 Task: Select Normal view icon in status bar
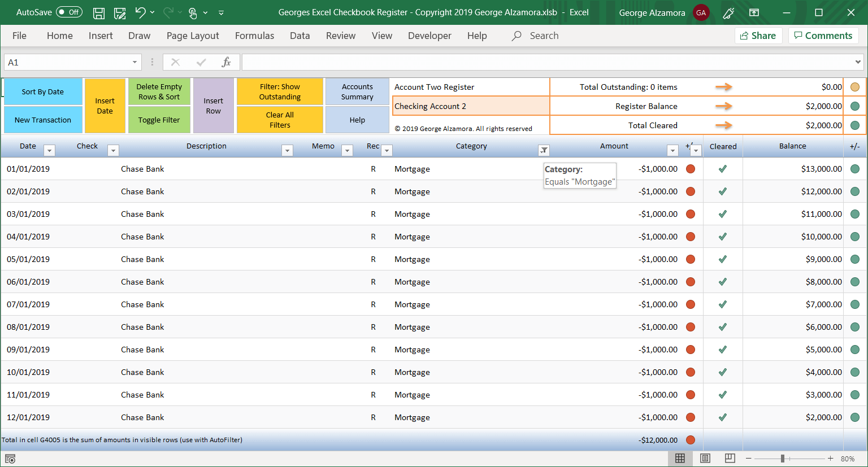coord(680,459)
